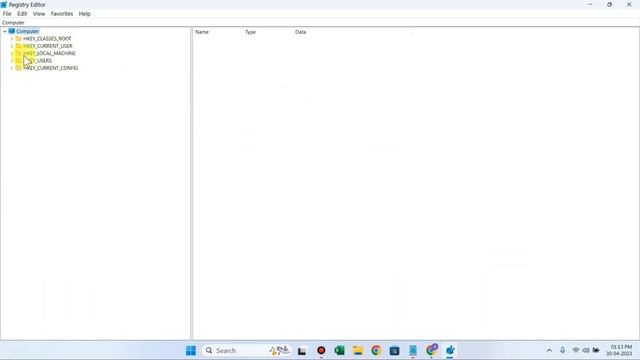
Task: Open the blue phone app on taskbar
Action: (x=413, y=351)
